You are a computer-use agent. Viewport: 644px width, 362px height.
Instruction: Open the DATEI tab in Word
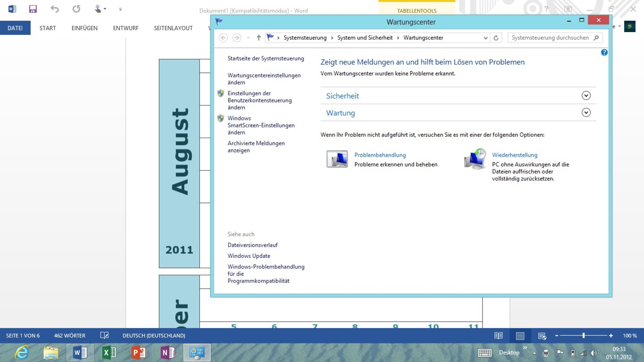tap(15, 28)
